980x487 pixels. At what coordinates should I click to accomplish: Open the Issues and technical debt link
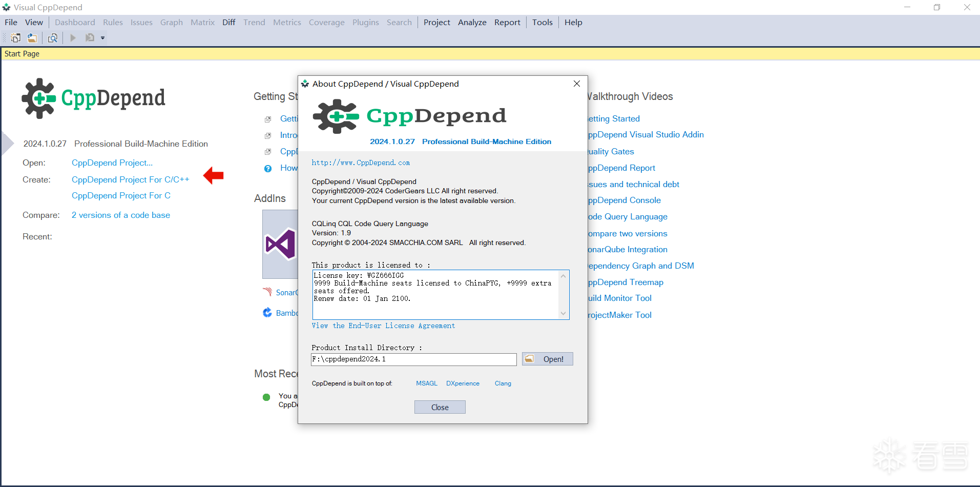click(634, 185)
